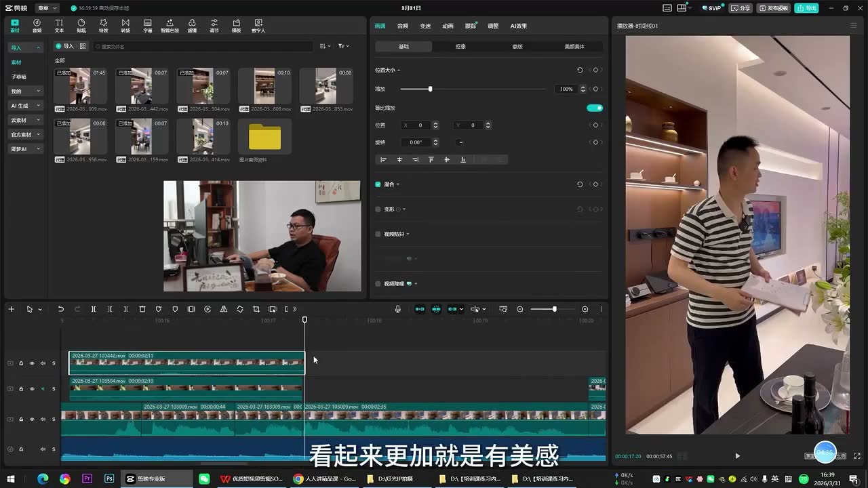Click the split clip icon in timeline toolbar

click(94, 309)
